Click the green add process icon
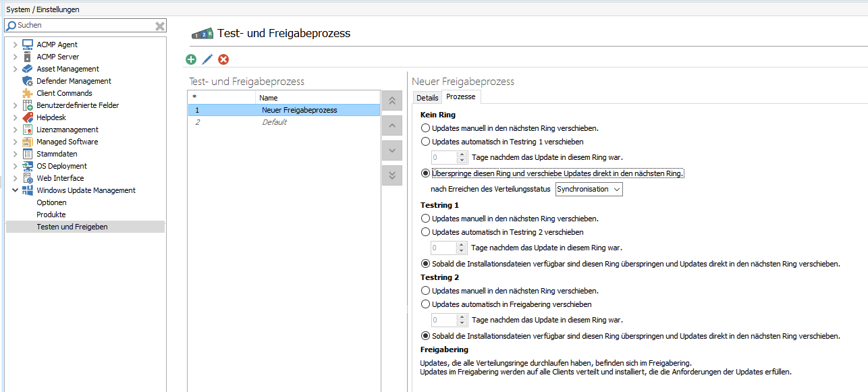The width and height of the screenshot is (868, 392). click(191, 59)
